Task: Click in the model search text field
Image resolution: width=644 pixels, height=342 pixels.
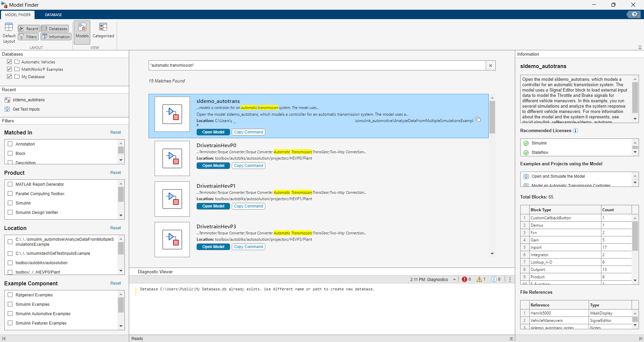Action: click(x=317, y=65)
